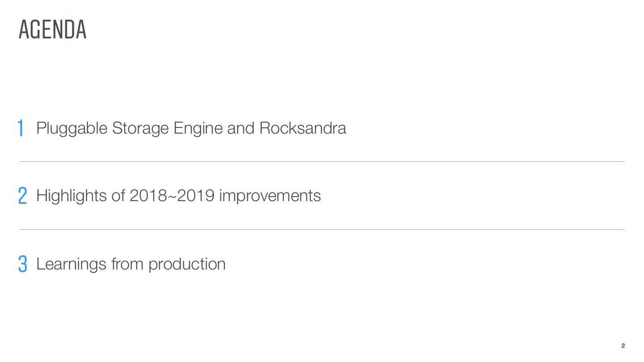Click the word "Storage" in item one
Viewport: 644px width, 362px height.
pos(140,128)
